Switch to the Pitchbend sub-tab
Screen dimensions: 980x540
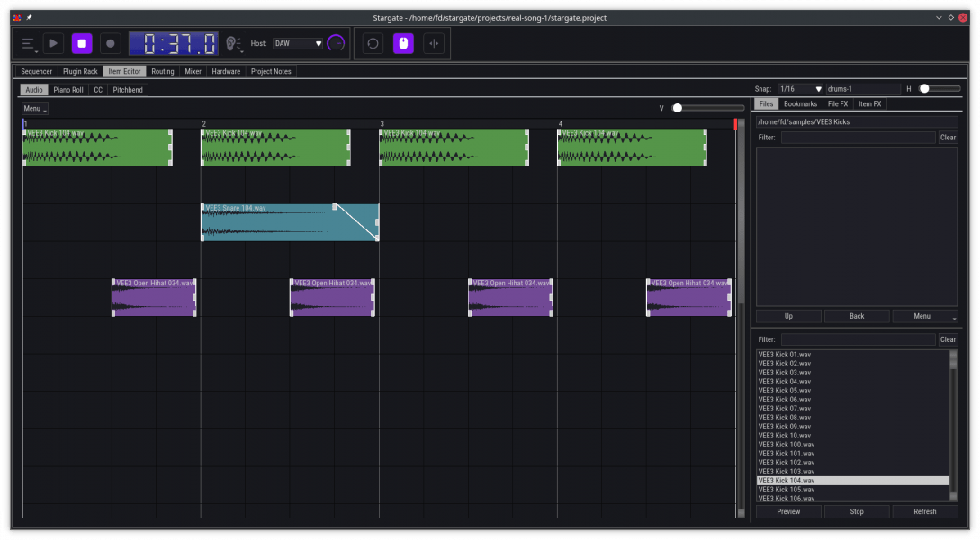pyautogui.click(x=128, y=90)
